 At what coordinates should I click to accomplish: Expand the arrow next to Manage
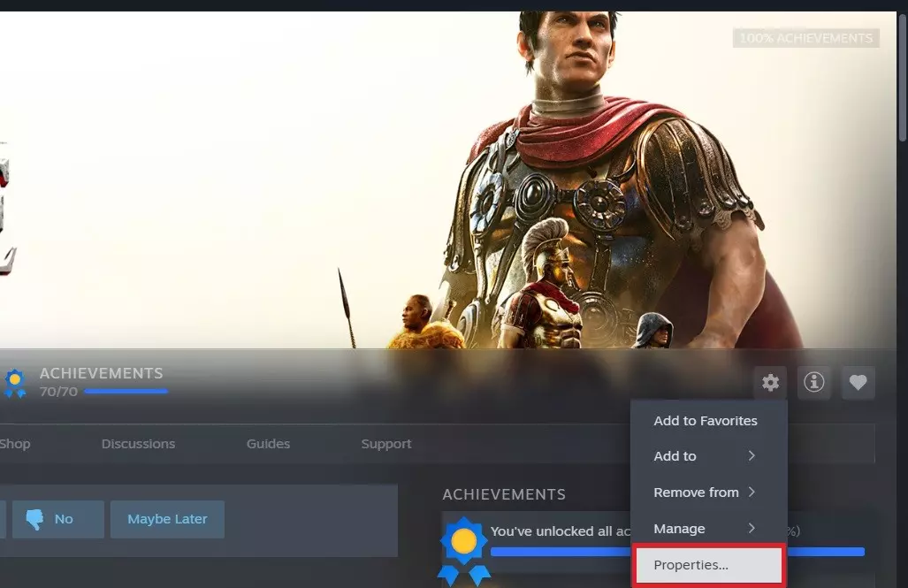tap(752, 529)
